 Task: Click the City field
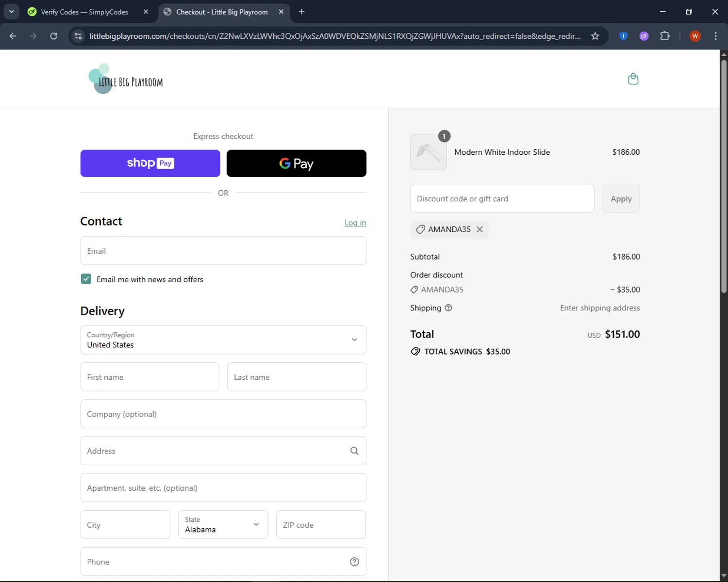point(125,525)
